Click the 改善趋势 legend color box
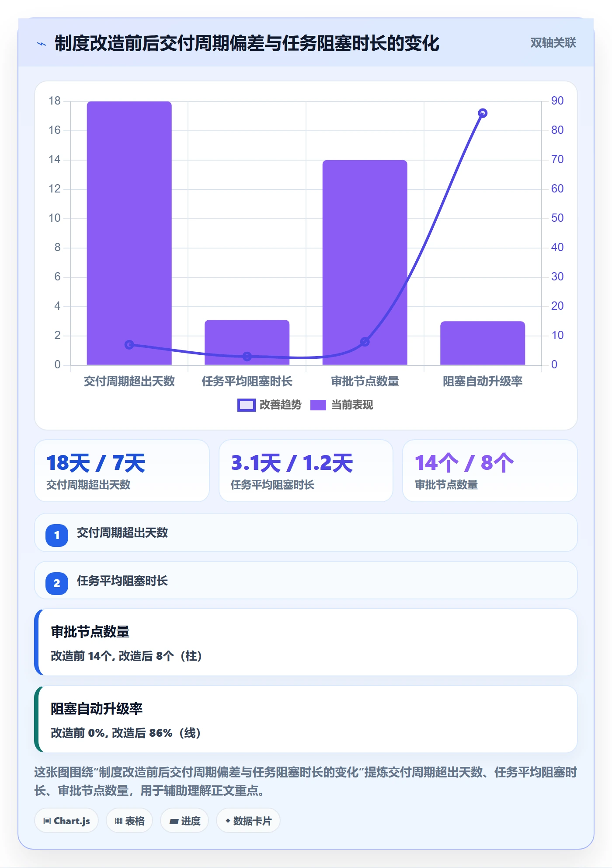612x868 pixels. [246, 405]
